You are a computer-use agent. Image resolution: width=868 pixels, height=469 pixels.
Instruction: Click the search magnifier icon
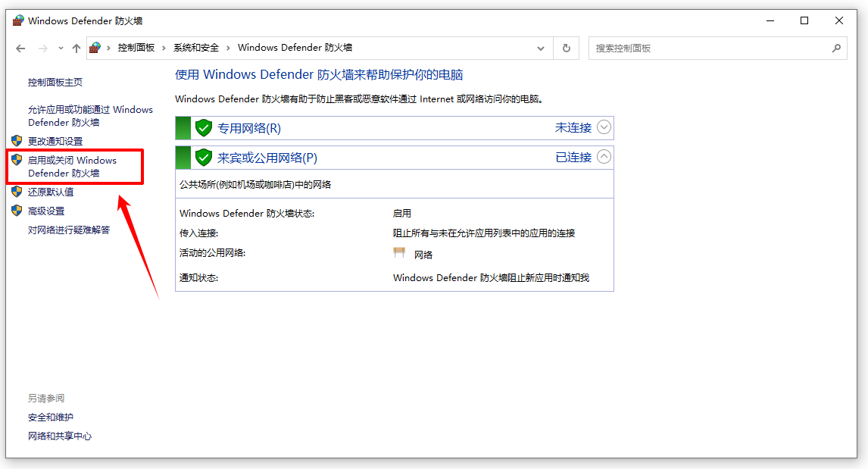pyautogui.click(x=836, y=48)
